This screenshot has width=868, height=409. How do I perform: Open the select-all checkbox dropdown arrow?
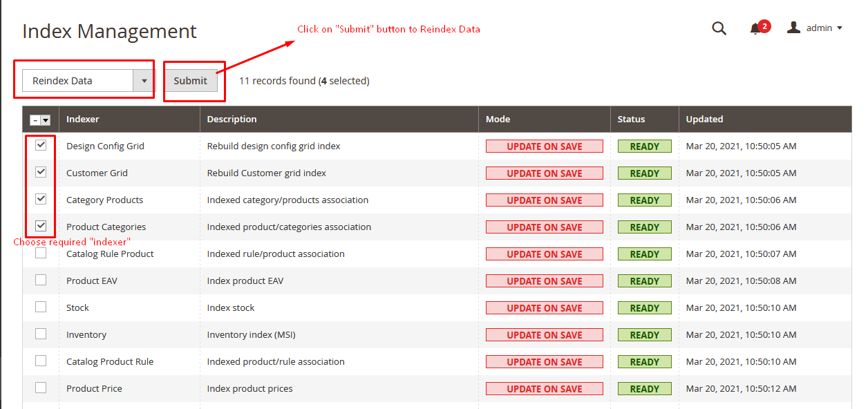coord(46,120)
